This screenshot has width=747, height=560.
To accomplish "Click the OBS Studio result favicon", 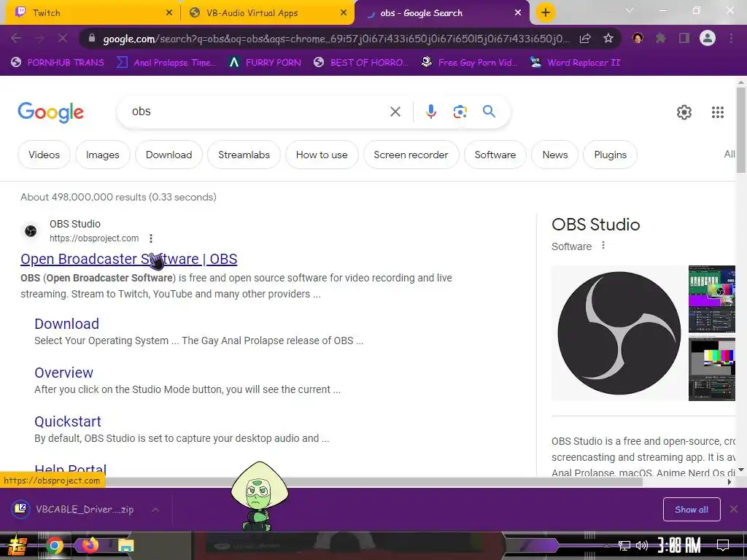I will point(31,231).
